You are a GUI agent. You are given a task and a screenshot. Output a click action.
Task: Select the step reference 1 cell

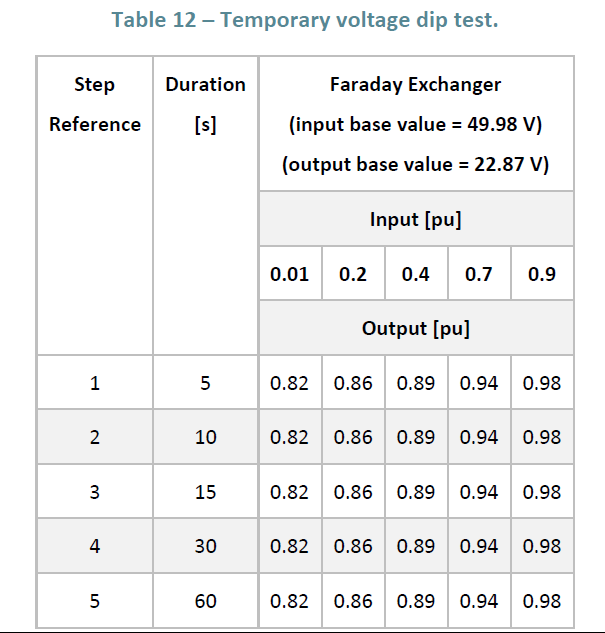point(95,383)
